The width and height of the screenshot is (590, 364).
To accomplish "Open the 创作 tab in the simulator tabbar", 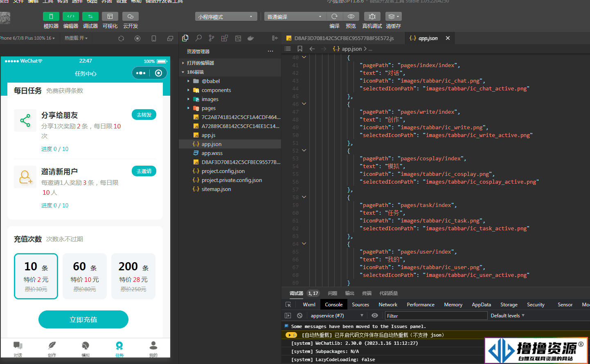I will tap(52, 349).
